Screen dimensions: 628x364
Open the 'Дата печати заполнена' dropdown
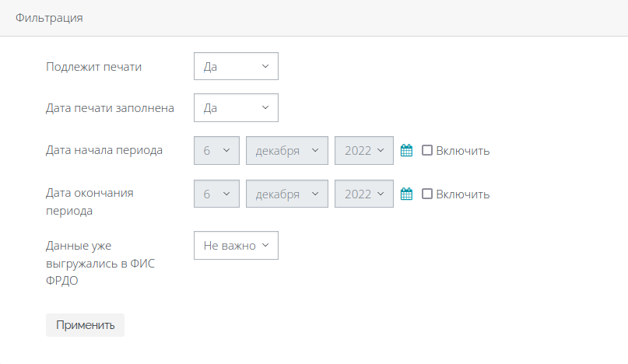(236, 107)
